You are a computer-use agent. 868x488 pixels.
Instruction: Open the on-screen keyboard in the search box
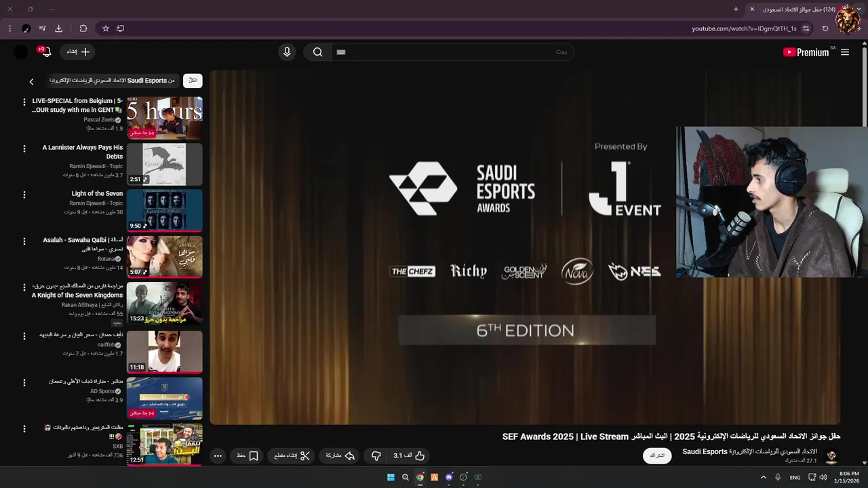pos(341,52)
